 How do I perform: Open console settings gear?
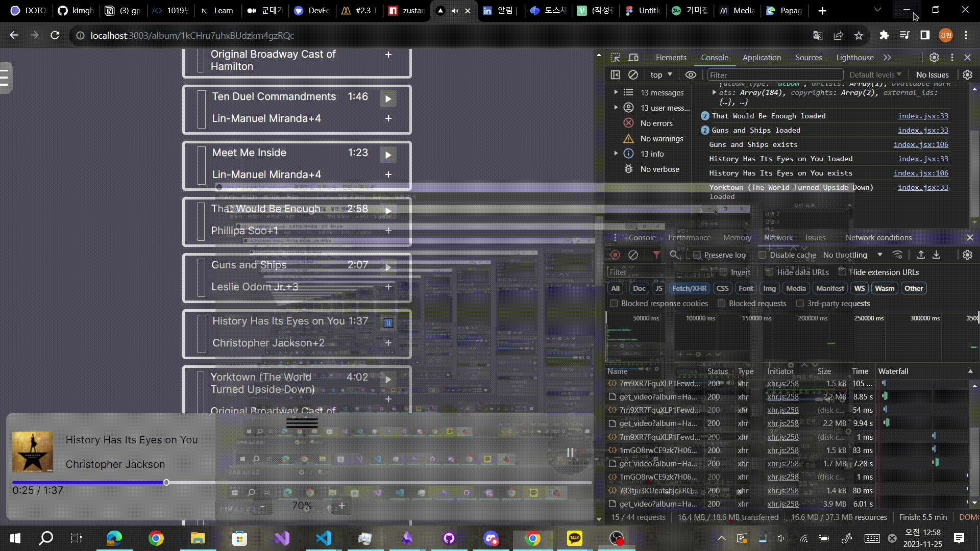point(967,75)
